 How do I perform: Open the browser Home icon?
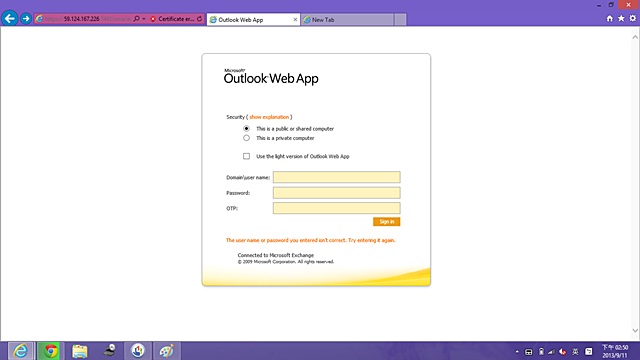609,18
